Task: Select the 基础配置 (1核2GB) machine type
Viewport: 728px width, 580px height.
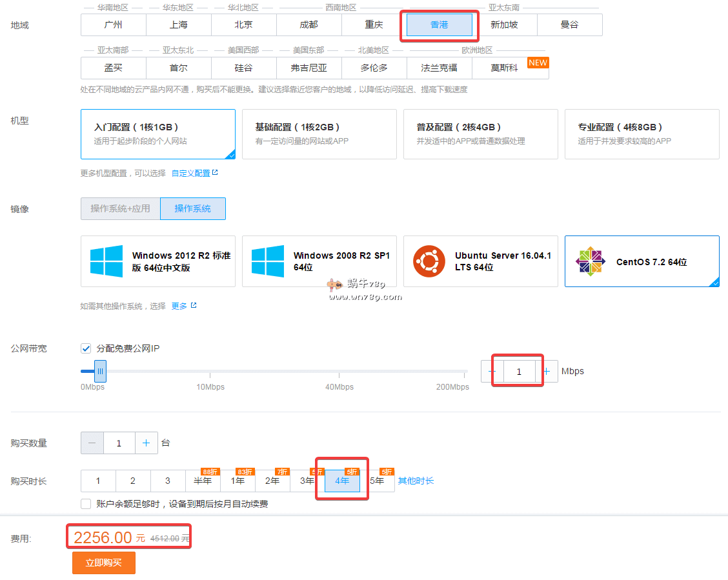Action: point(319,134)
